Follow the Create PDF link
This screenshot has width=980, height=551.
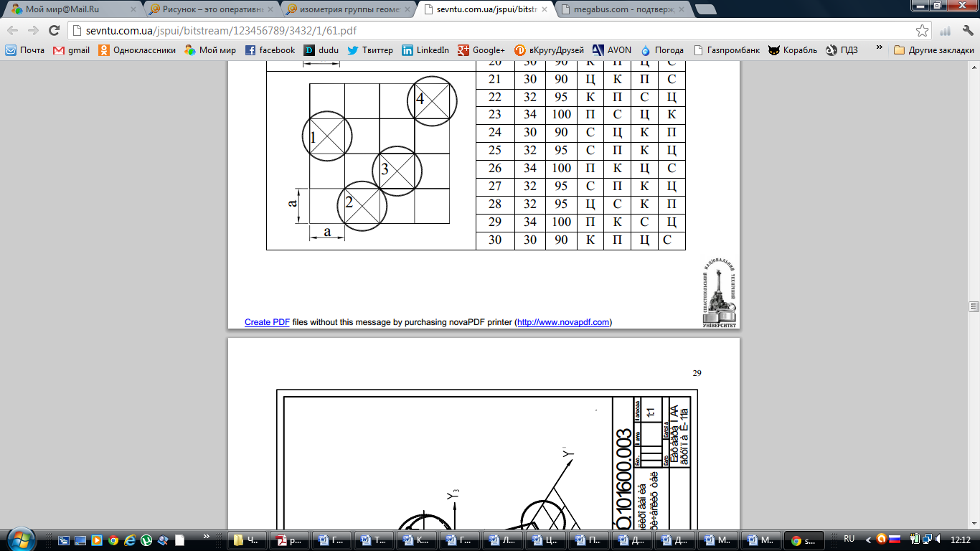click(267, 322)
